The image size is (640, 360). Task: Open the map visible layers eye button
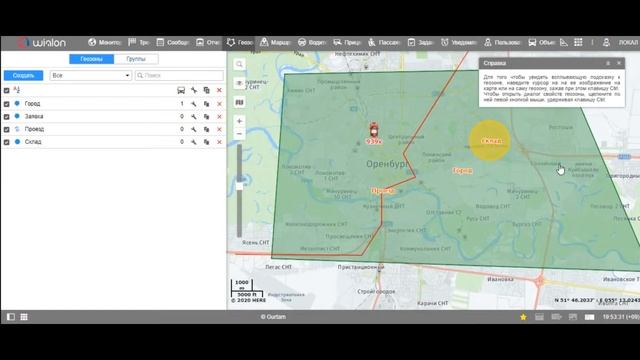[240, 83]
